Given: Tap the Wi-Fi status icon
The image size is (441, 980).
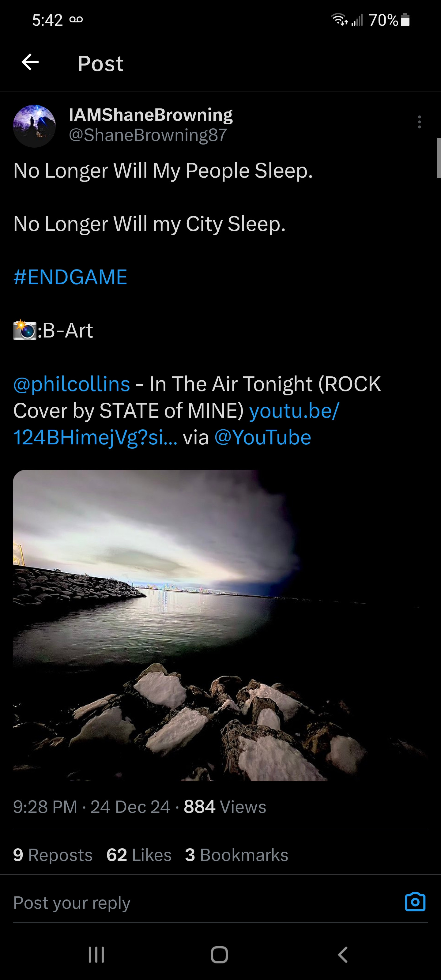Looking at the screenshot, I should [x=339, y=20].
